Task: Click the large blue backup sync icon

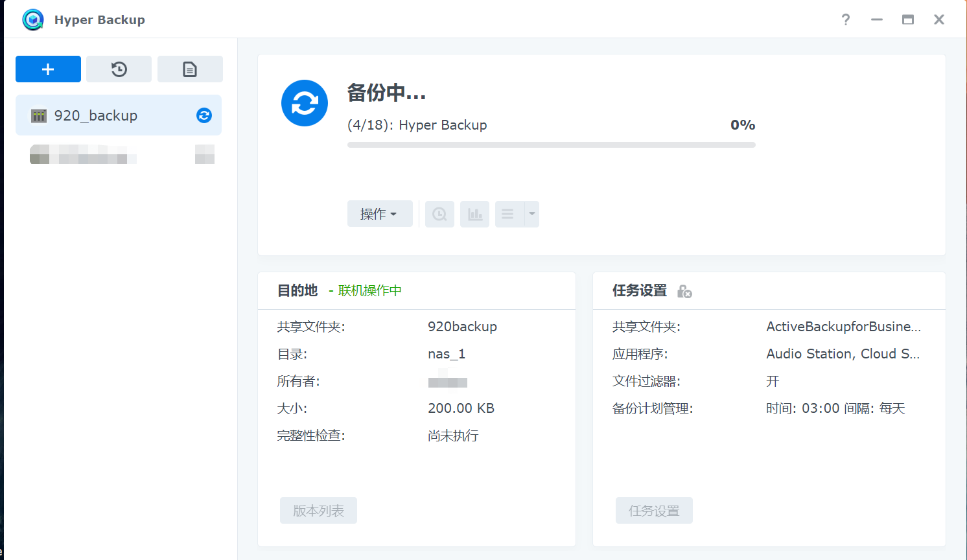Action: pos(305,103)
